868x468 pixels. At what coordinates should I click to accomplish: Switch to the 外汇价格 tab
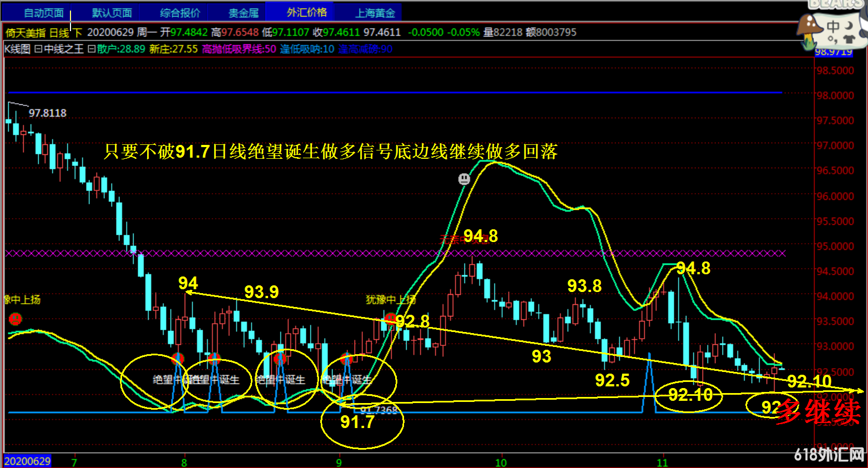point(306,12)
